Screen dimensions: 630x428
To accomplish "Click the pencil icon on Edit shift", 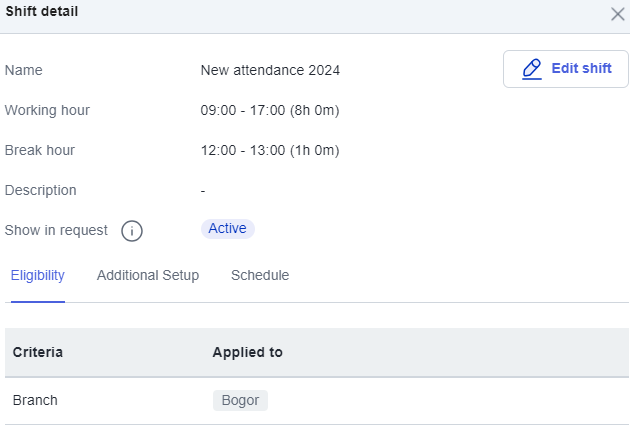I will tap(532, 69).
